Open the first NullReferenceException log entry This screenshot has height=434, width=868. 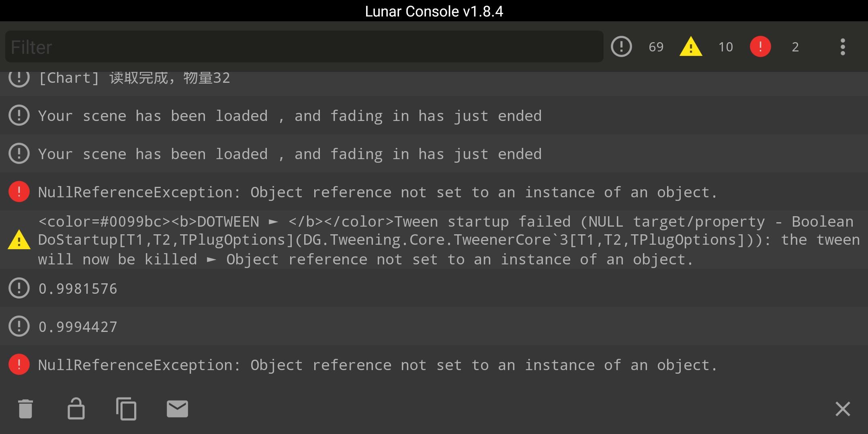coord(378,192)
